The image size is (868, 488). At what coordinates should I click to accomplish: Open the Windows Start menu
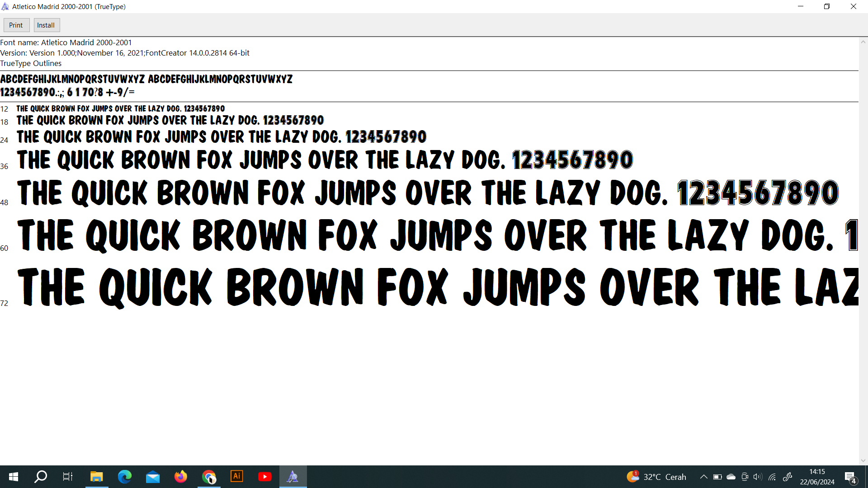[14, 477]
